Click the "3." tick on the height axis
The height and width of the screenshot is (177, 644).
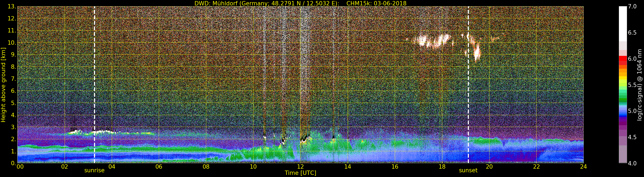pos(13,127)
